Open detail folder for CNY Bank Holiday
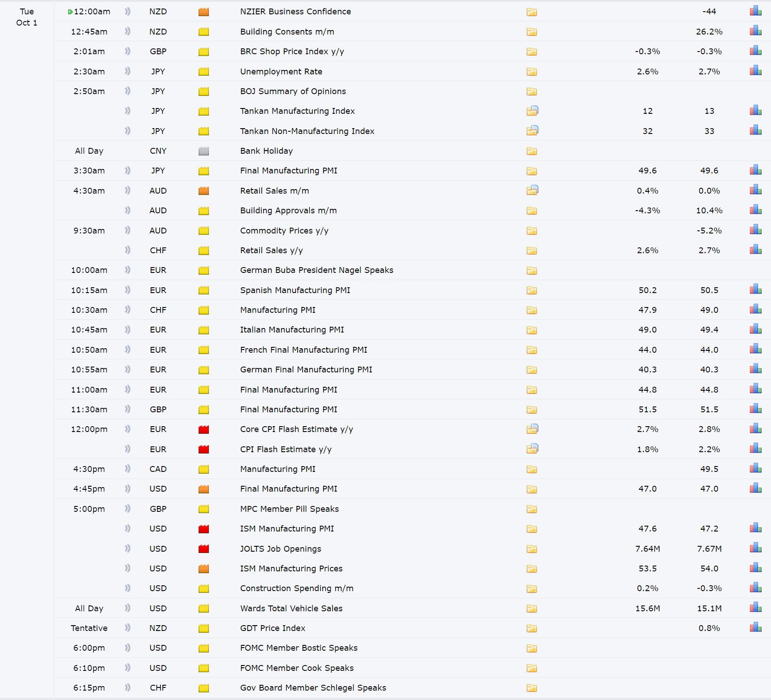 [x=532, y=151]
